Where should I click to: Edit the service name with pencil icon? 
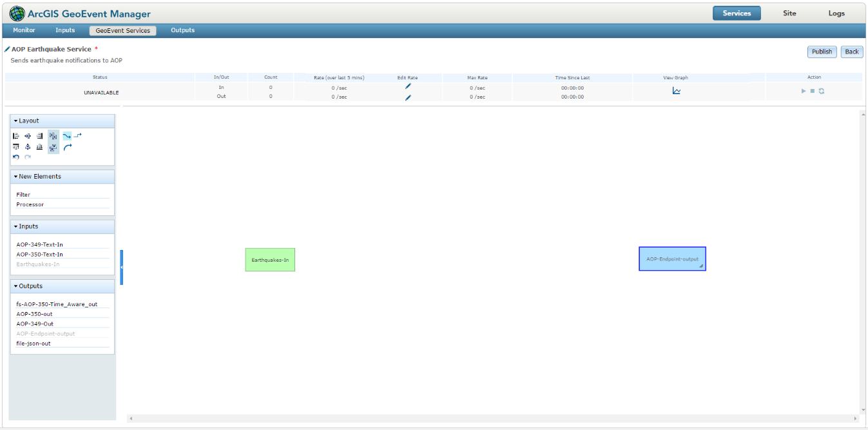point(7,49)
